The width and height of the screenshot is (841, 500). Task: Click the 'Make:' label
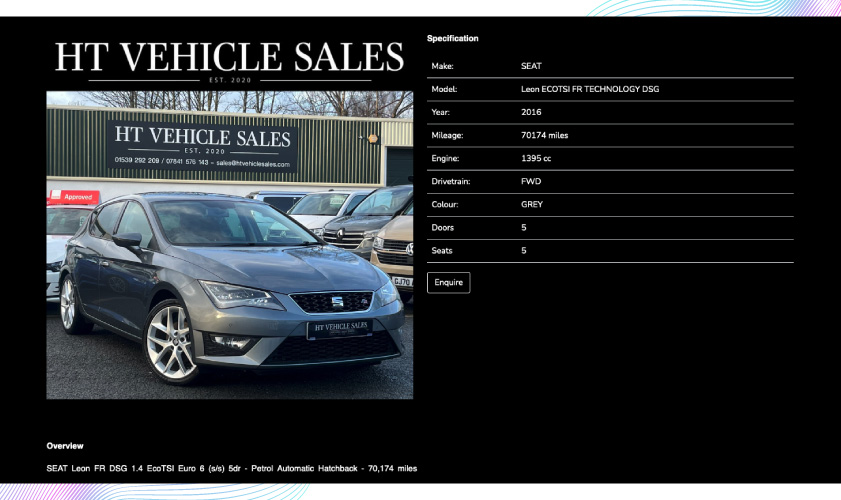pyautogui.click(x=442, y=66)
